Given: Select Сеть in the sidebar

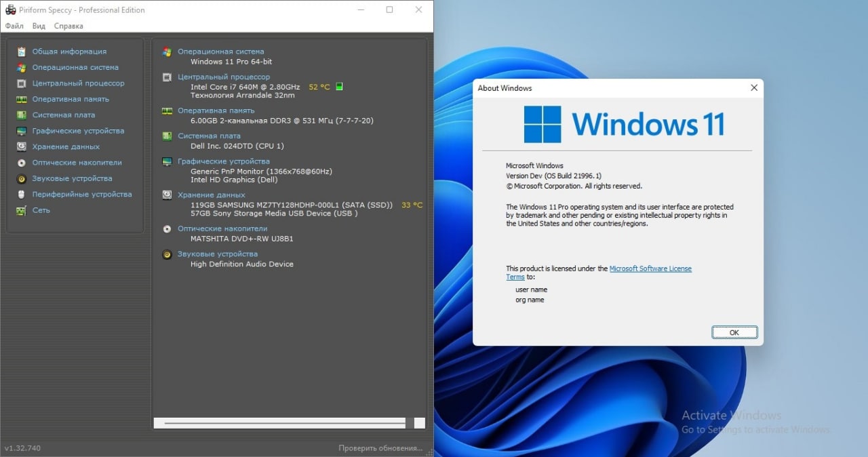Looking at the screenshot, I should coord(41,210).
